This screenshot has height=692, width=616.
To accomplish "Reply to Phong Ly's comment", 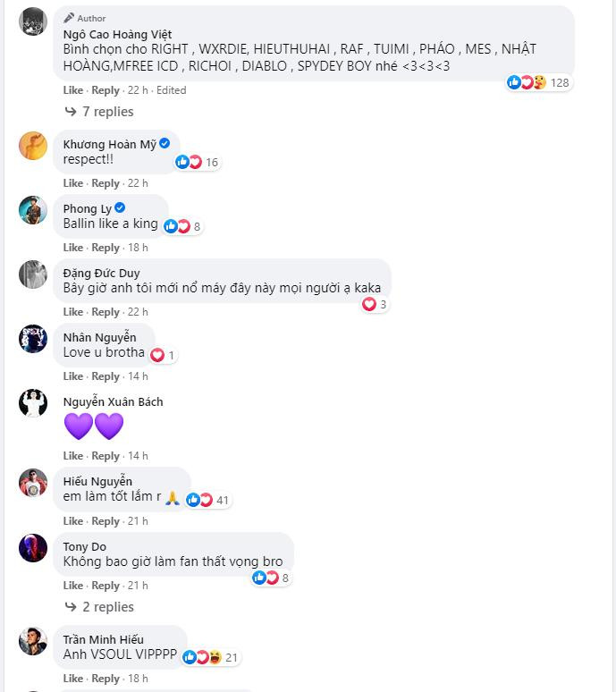I will (x=105, y=248).
